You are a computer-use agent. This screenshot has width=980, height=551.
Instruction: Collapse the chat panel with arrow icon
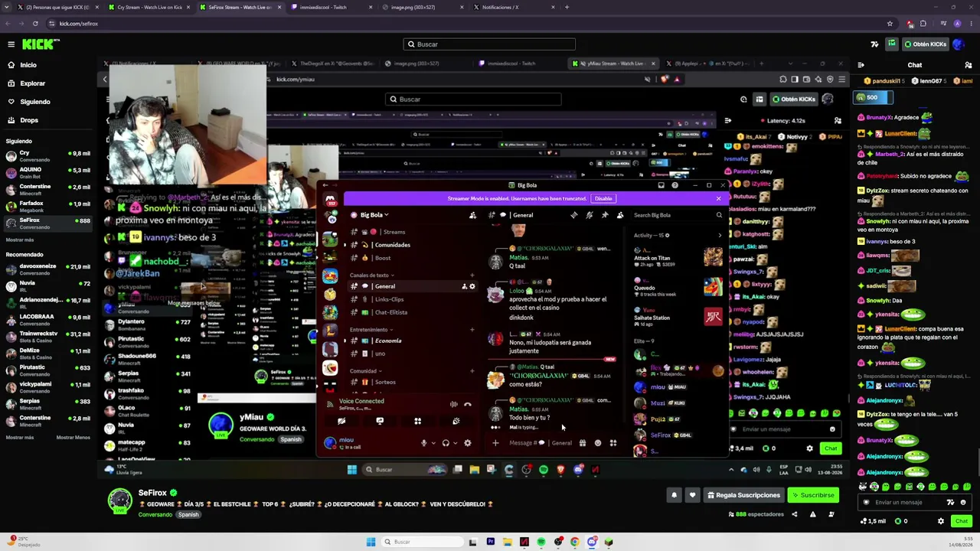[x=861, y=65]
